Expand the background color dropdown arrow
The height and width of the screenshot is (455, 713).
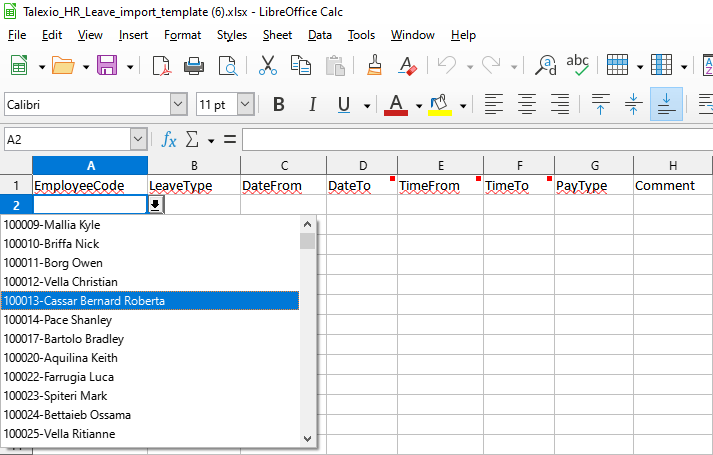463,106
